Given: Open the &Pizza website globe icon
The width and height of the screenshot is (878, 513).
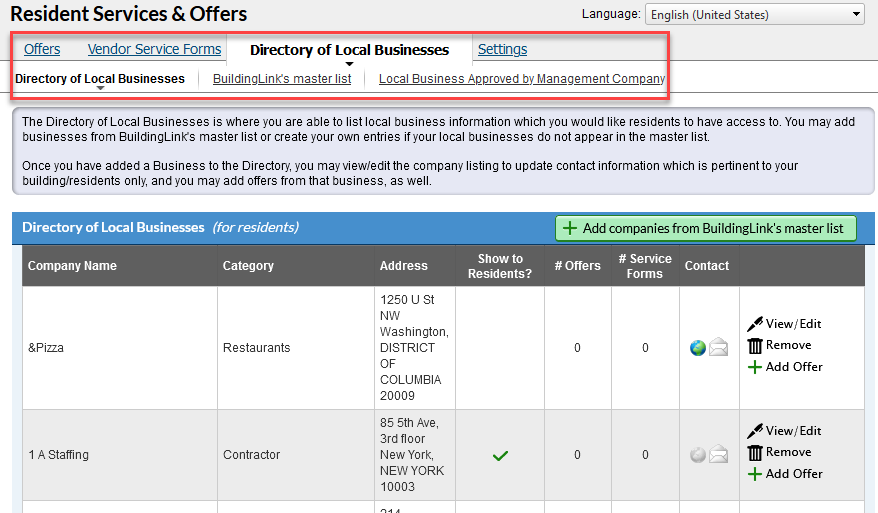Looking at the screenshot, I should click(698, 348).
